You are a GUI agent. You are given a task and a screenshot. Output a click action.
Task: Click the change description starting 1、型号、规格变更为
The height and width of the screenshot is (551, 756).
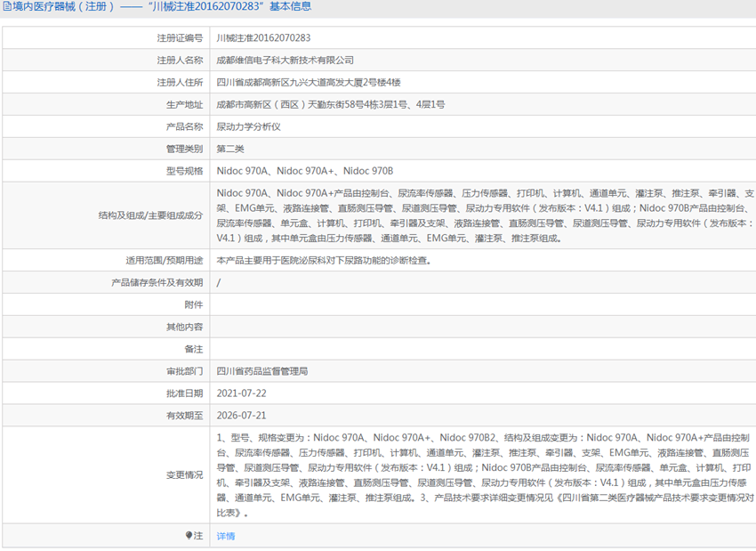click(x=485, y=474)
